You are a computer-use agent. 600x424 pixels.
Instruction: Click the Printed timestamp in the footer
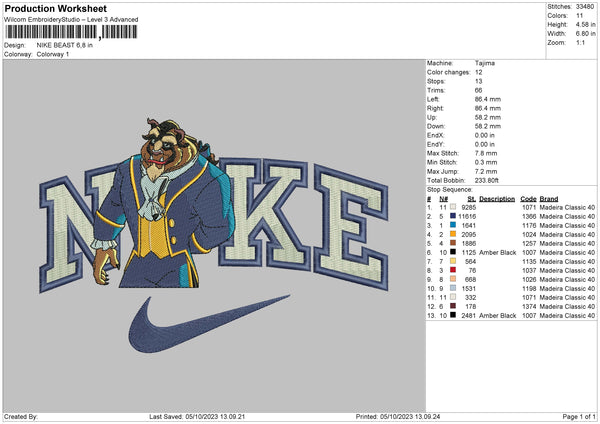coord(398,416)
